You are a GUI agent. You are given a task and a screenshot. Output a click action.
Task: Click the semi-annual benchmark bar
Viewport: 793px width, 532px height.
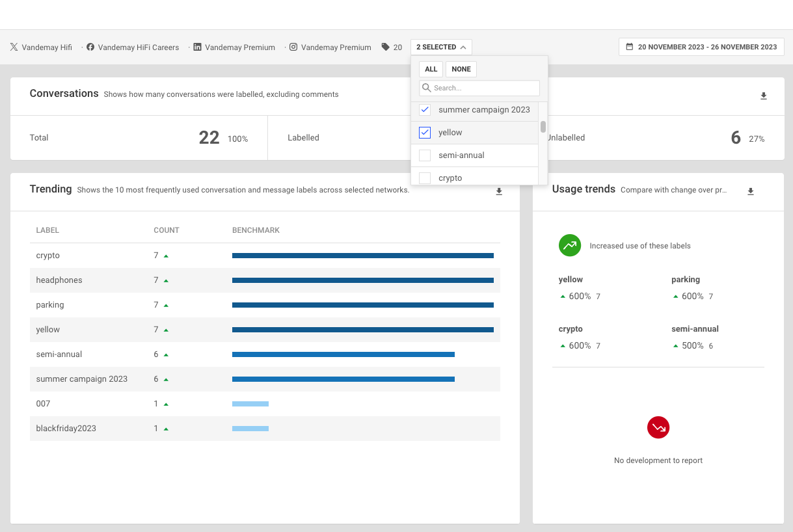click(343, 354)
